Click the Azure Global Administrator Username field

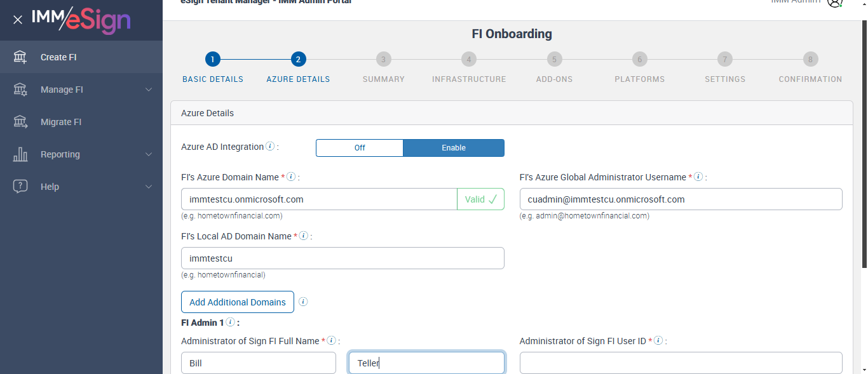[x=681, y=199]
